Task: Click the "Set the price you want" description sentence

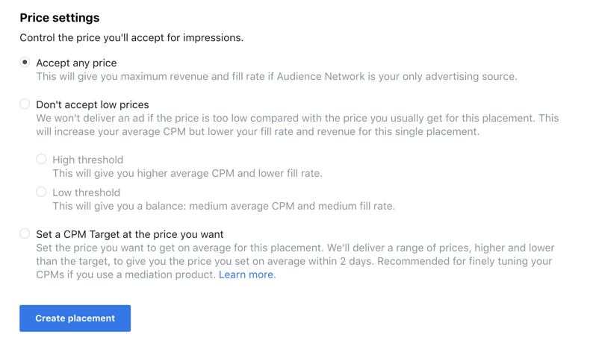Action: [112, 248]
